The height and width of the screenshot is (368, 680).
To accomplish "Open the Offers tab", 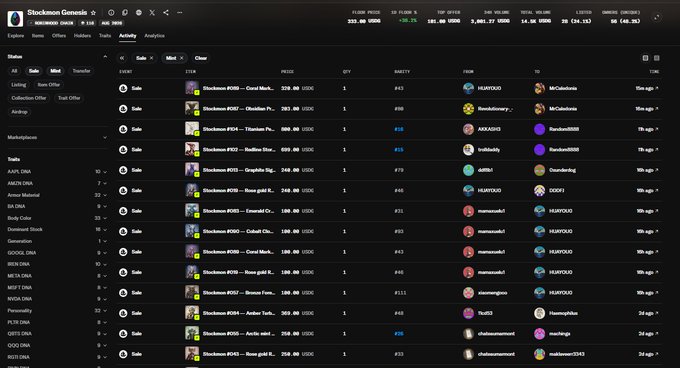I will point(59,36).
